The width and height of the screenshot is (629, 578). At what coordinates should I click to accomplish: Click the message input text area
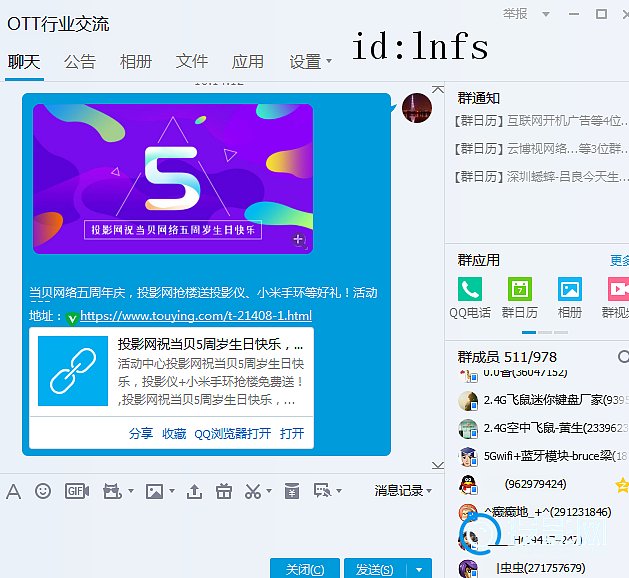tap(222, 527)
